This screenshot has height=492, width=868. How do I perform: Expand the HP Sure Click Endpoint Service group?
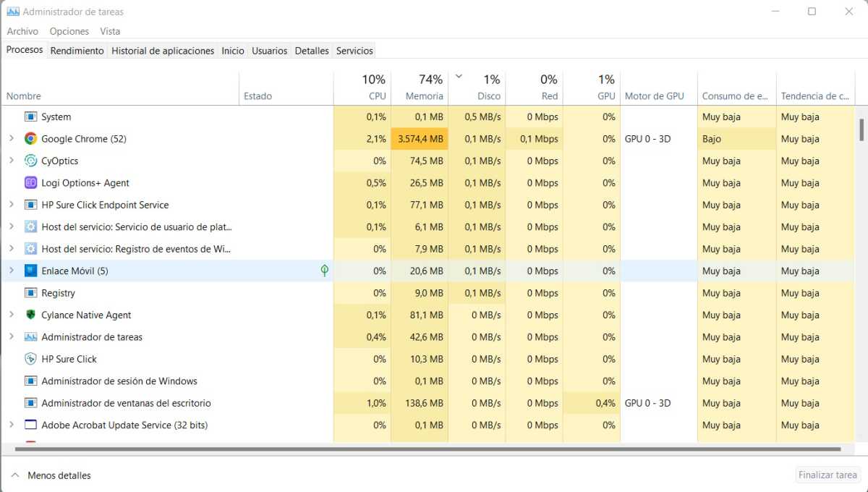[x=11, y=205]
